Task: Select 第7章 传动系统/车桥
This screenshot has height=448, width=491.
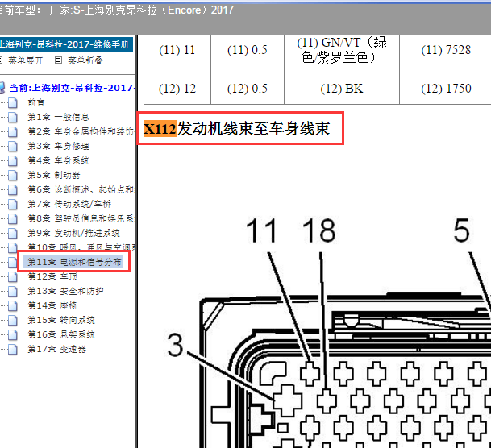Action: pyautogui.click(x=69, y=204)
